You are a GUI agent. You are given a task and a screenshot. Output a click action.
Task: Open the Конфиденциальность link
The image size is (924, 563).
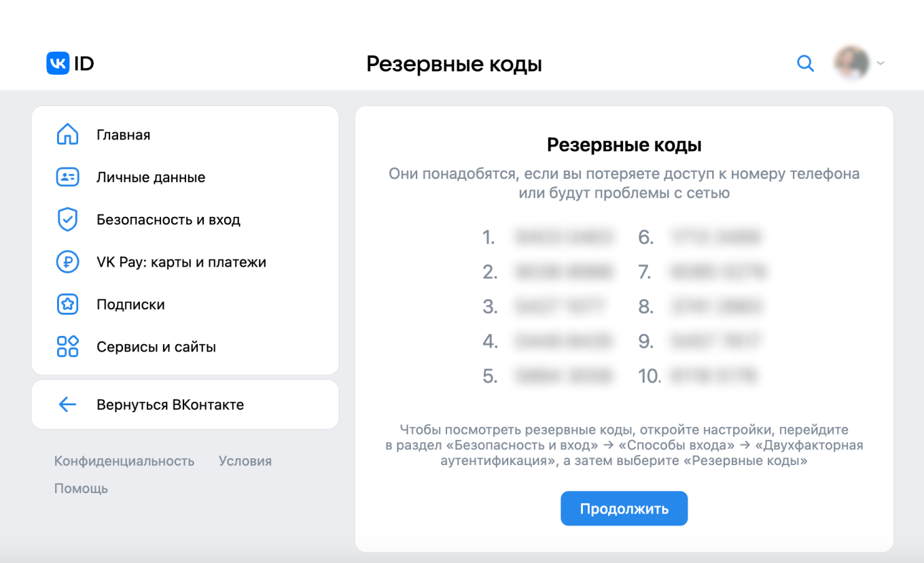click(124, 461)
